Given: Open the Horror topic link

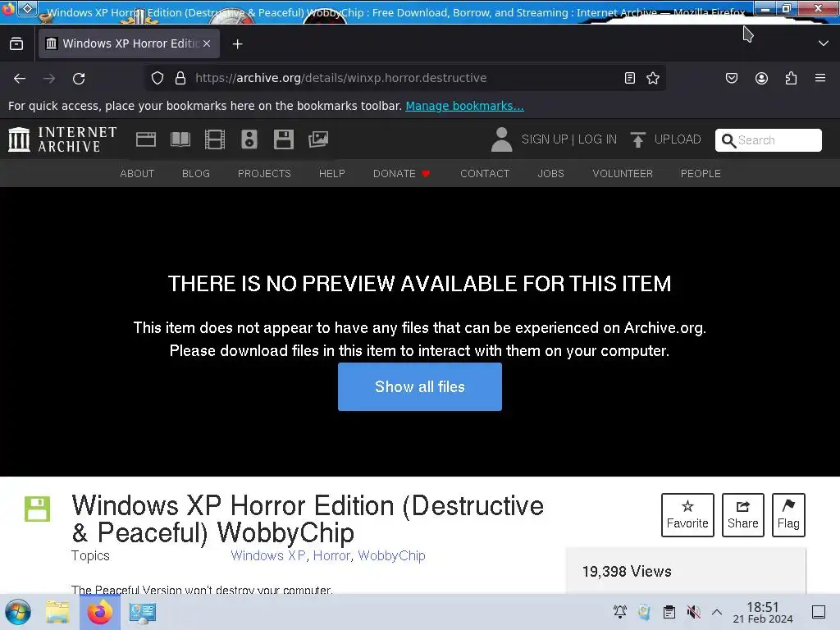Looking at the screenshot, I should point(331,555).
